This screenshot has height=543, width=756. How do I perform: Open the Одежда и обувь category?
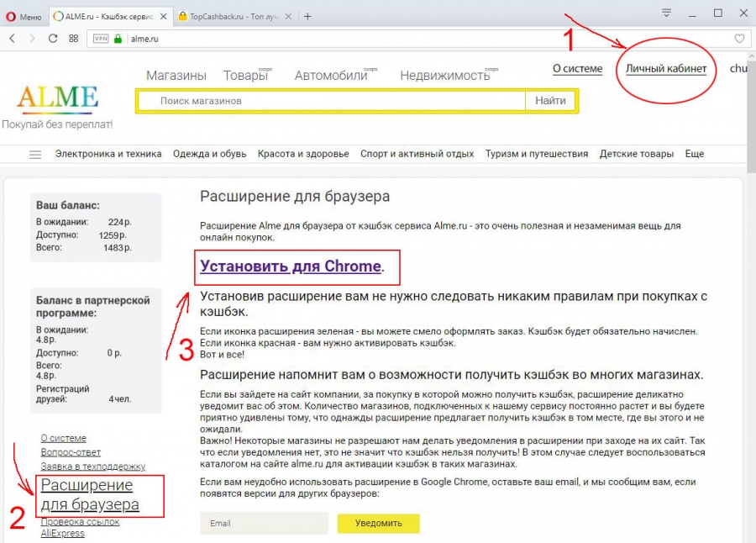[x=210, y=154]
